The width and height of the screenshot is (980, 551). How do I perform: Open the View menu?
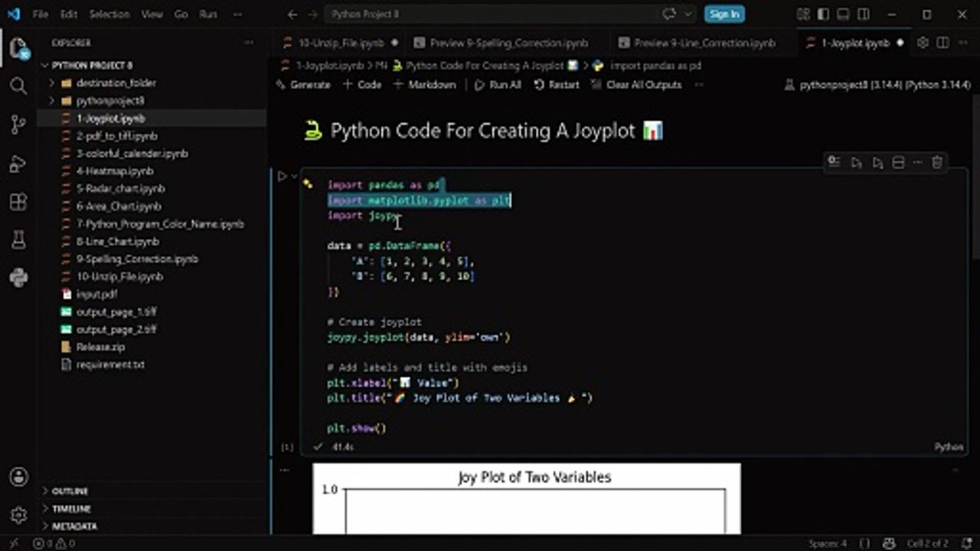pyautogui.click(x=152, y=14)
